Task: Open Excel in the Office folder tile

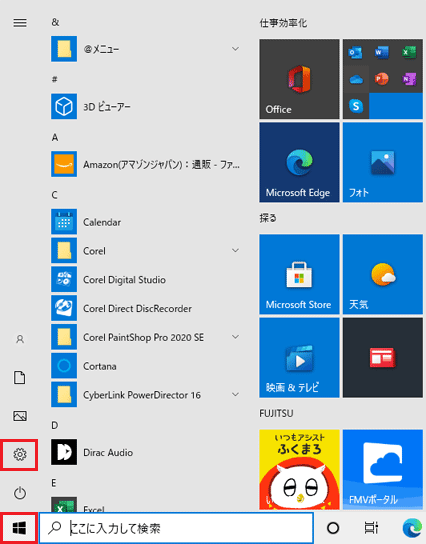Action: (409, 52)
